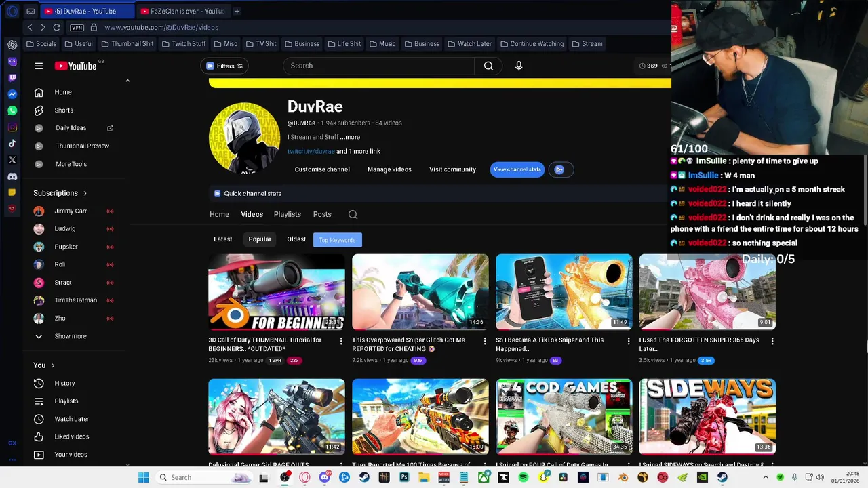Viewport: 868px width, 488px height.
Task: Open the channel Playlists tab
Action: (288, 214)
